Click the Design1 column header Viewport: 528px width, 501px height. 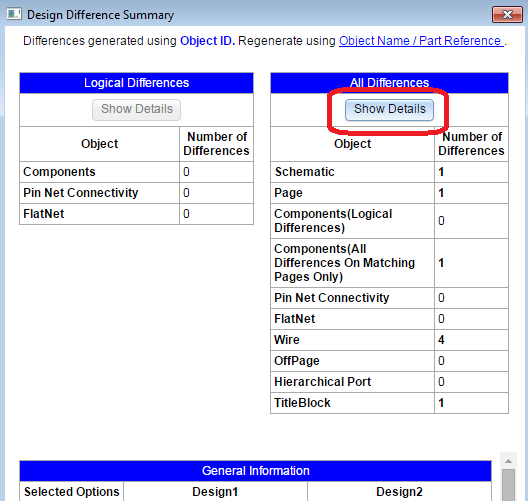pyautogui.click(x=215, y=492)
